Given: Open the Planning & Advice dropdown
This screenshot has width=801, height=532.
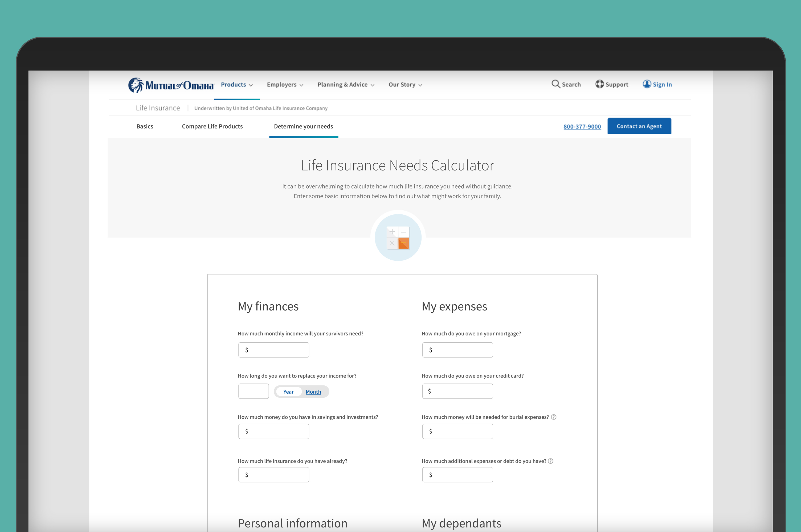Looking at the screenshot, I should pyautogui.click(x=346, y=85).
